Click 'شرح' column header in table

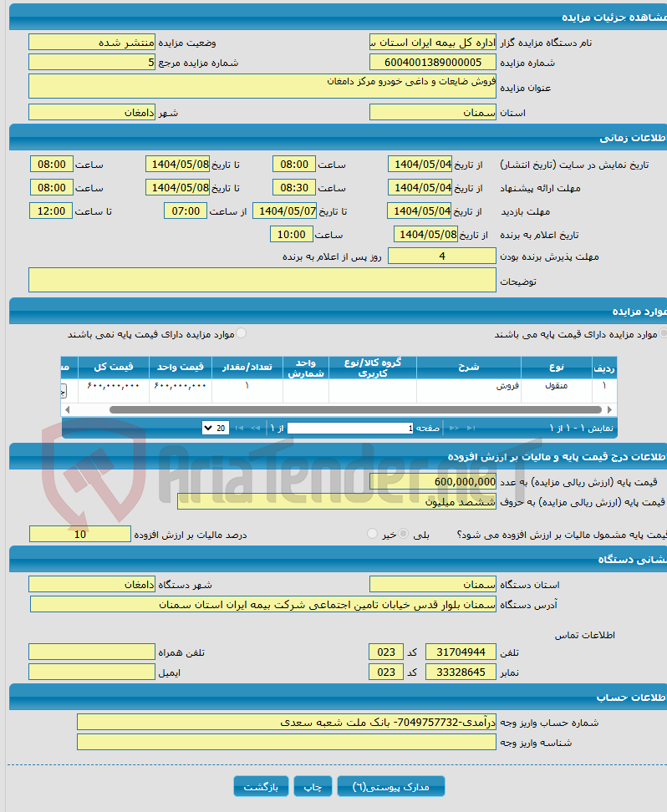(469, 368)
